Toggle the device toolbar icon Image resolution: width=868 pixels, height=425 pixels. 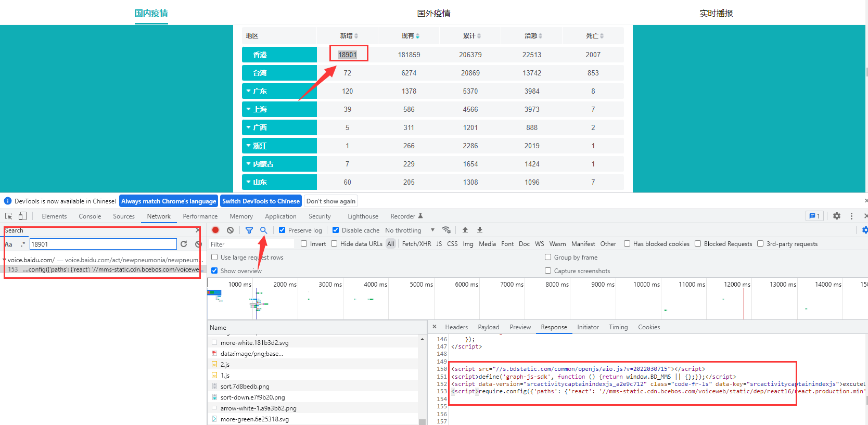[x=22, y=216]
